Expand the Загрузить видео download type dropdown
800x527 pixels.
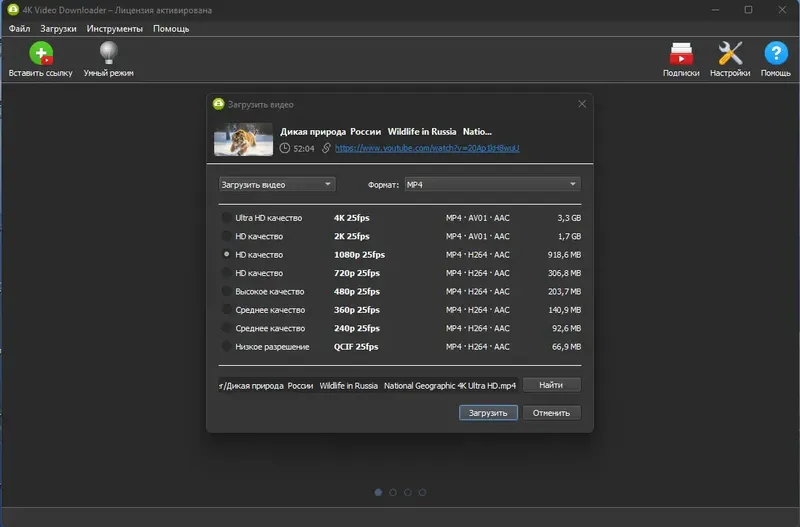pyautogui.click(x=277, y=184)
